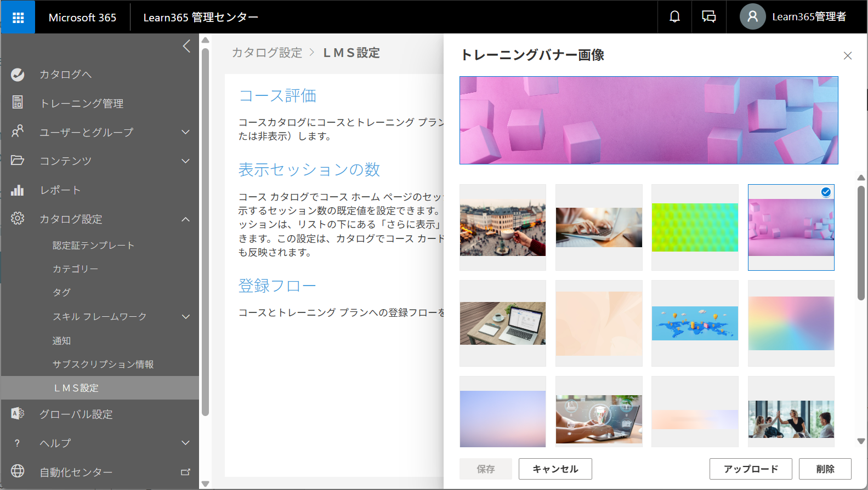Open the feedback chat icon

pyautogui.click(x=709, y=17)
